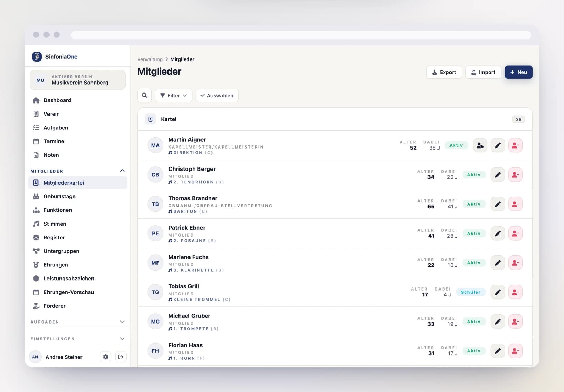This screenshot has height=392, width=564.
Task: Click the Import button
Action: 483,72
